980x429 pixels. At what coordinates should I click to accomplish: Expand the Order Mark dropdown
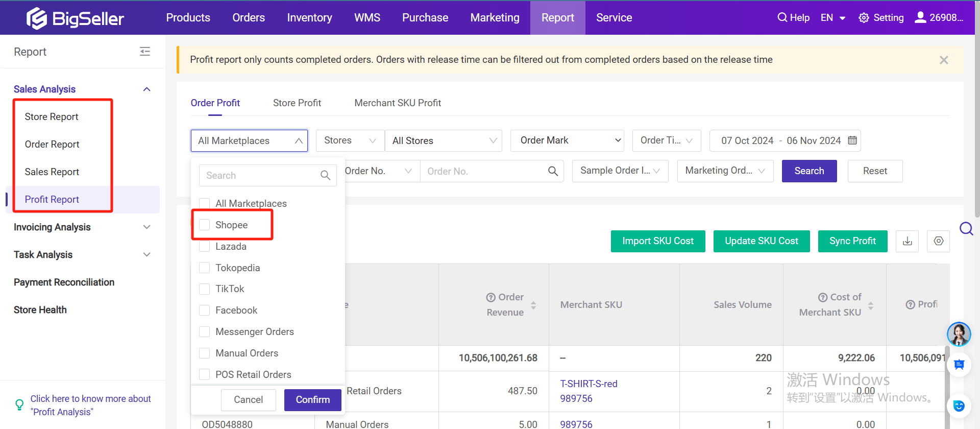pos(568,140)
